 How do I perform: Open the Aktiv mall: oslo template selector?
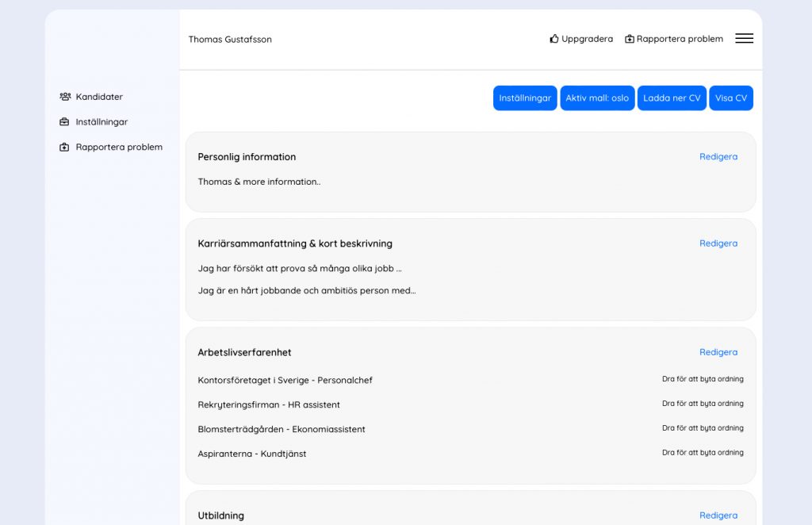[597, 98]
